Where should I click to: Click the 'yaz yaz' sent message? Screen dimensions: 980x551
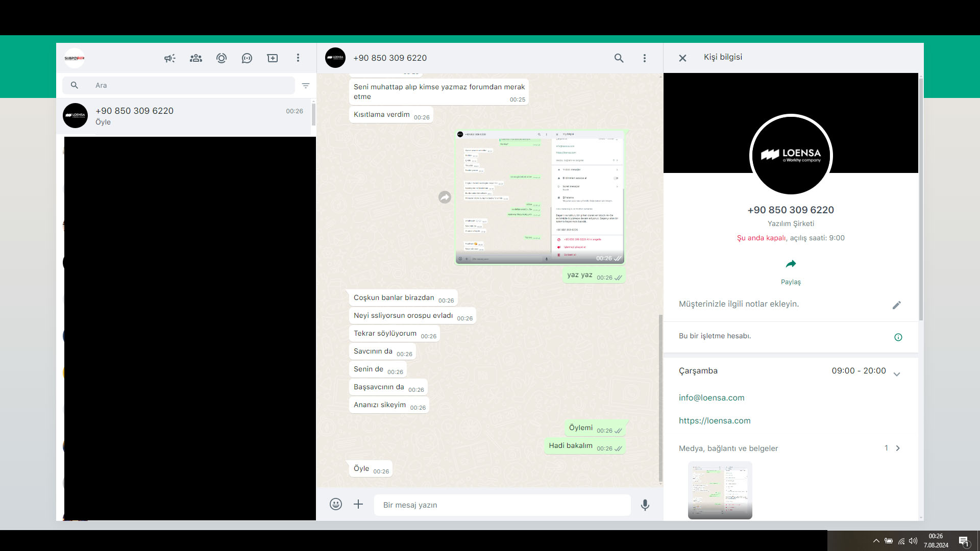click(x=594, y=275)
